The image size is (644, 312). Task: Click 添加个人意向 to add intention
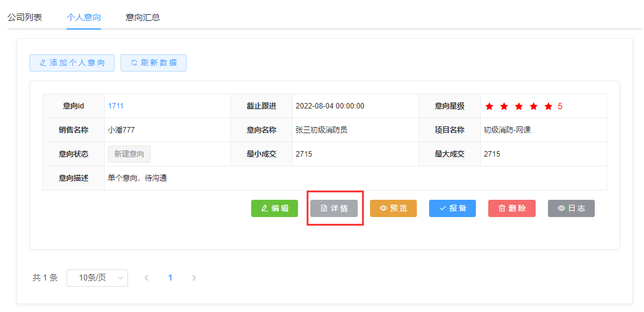(72, 63)
